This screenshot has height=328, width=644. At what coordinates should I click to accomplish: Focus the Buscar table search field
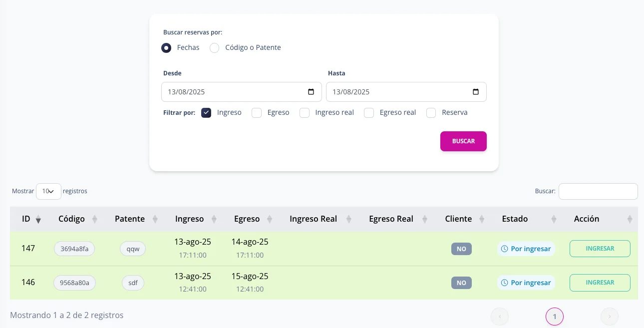(x=598, y=191)
